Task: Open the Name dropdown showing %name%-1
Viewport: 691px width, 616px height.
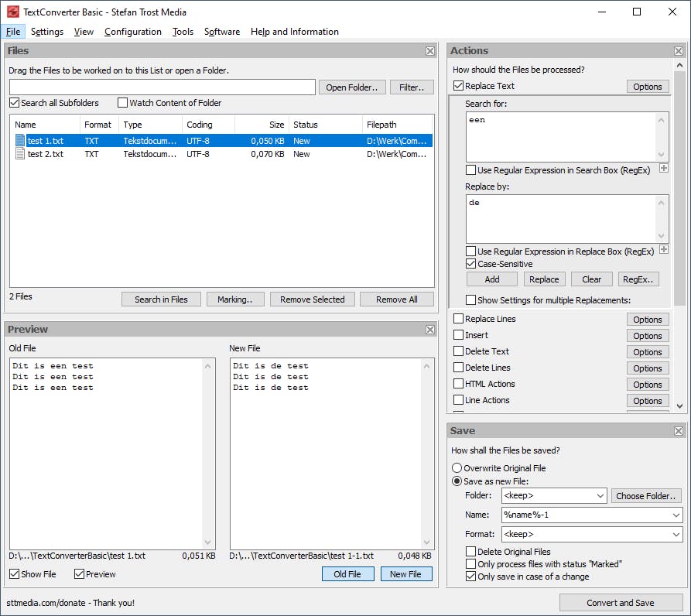Action: coord(592,515)
